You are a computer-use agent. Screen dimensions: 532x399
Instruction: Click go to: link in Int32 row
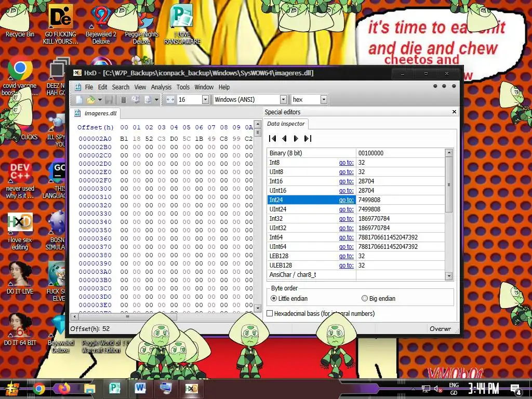[x=346, y=219]
